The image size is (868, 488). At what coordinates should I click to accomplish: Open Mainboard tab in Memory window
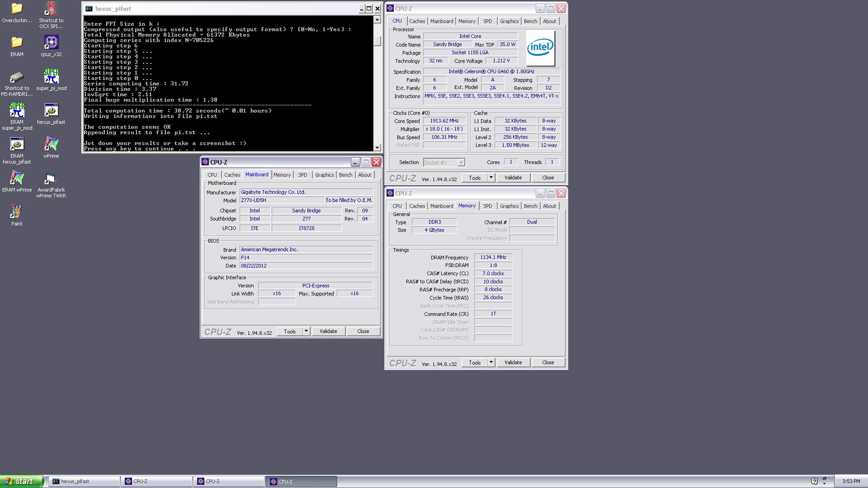pyautogui.click(x=441, y=206)
